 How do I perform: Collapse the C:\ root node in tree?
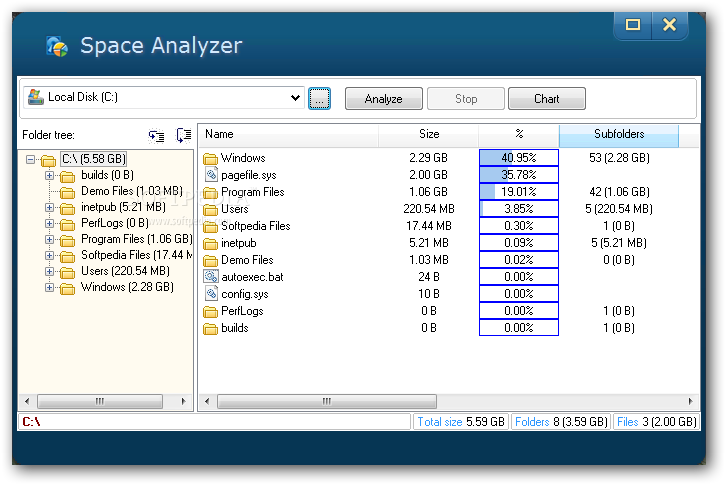point(31,159)
